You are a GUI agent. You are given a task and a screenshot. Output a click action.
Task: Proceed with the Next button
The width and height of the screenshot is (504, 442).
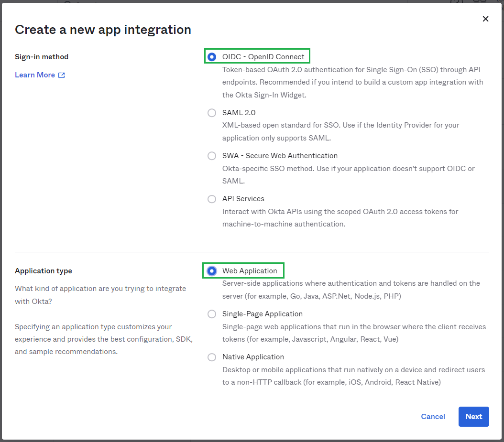pyautogui.click(x=473, y=417)
